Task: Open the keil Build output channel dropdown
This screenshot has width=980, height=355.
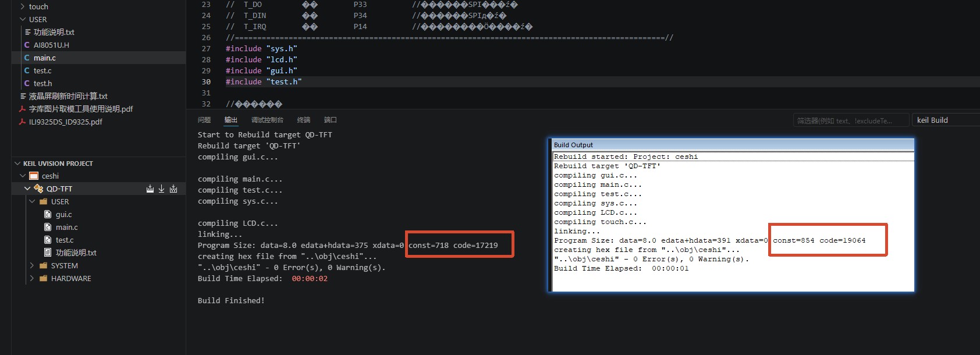Action: pos(946,120)
